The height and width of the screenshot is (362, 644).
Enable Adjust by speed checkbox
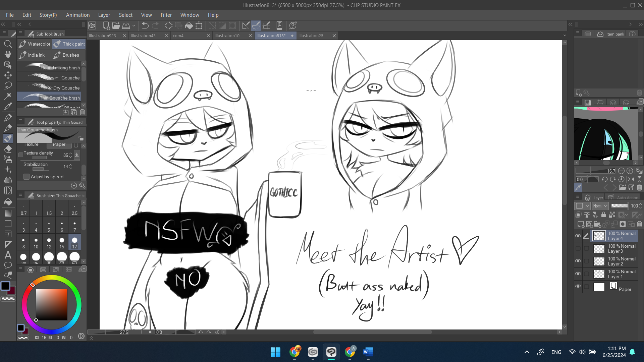26,177
